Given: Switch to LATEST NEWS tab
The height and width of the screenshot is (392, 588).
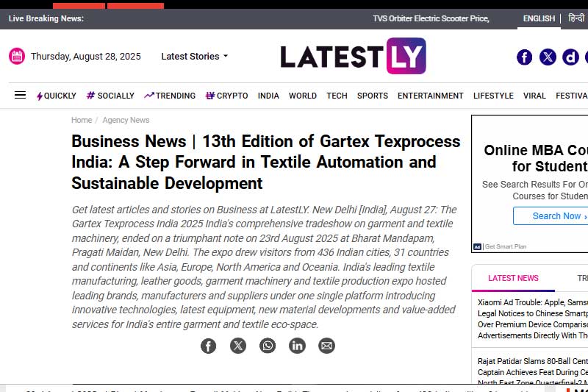Looking at the screenshot, I should point(513,278).
